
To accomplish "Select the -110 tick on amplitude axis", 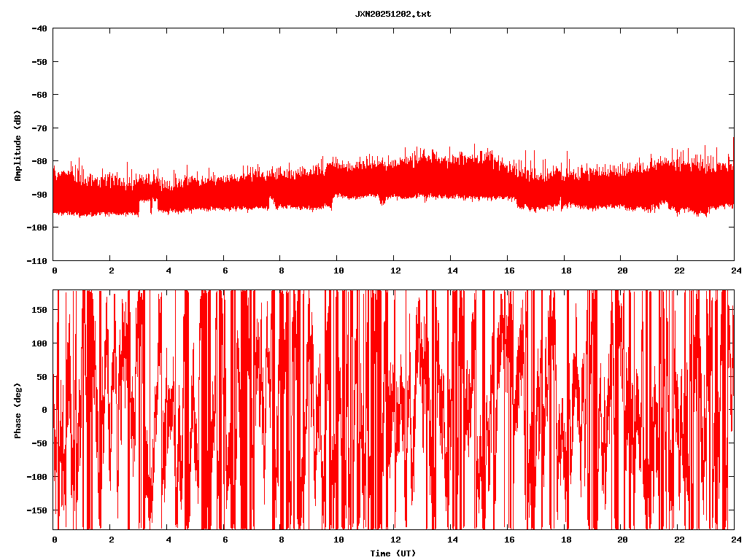I will coord(36,260).
